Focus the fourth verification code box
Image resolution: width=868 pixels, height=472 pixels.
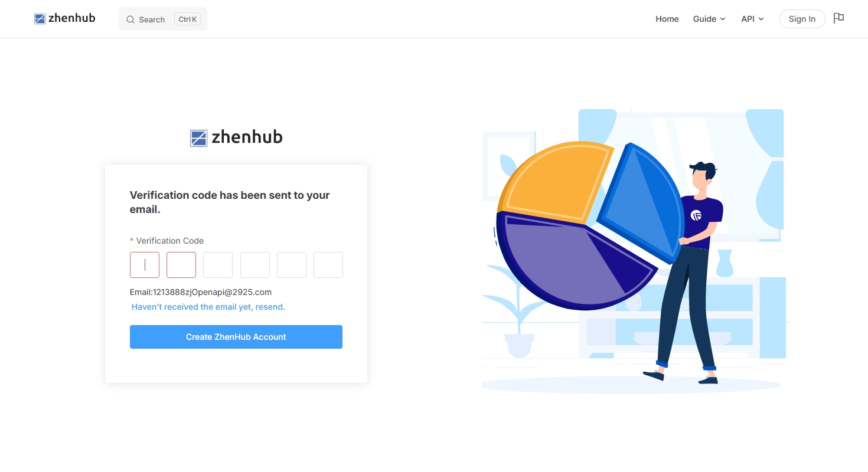coord(255,265)
